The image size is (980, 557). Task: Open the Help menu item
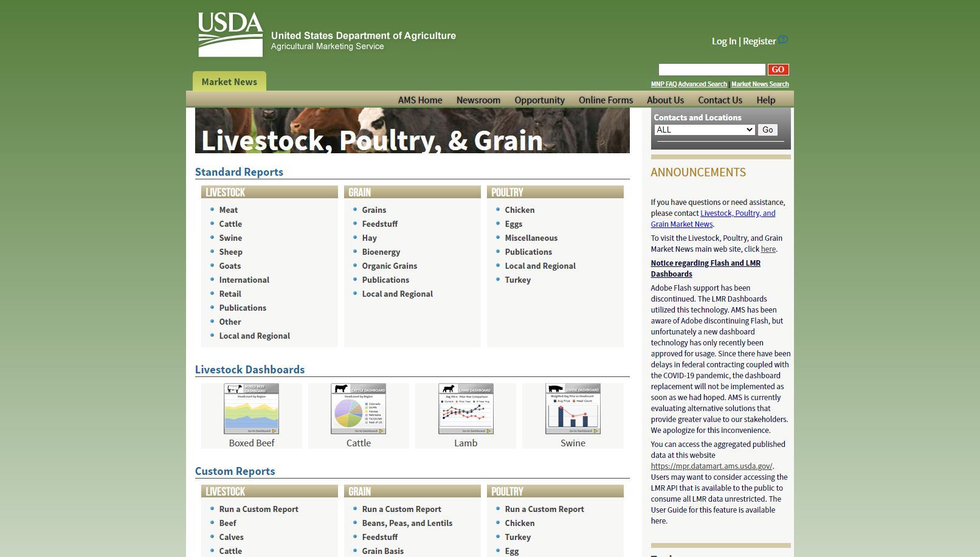[x=765, y=100]
